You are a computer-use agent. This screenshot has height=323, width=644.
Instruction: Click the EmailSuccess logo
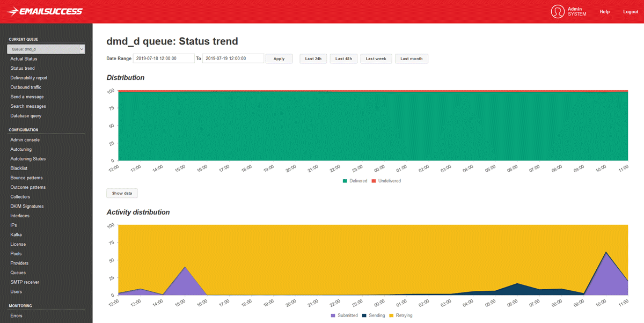coord(45,11)
